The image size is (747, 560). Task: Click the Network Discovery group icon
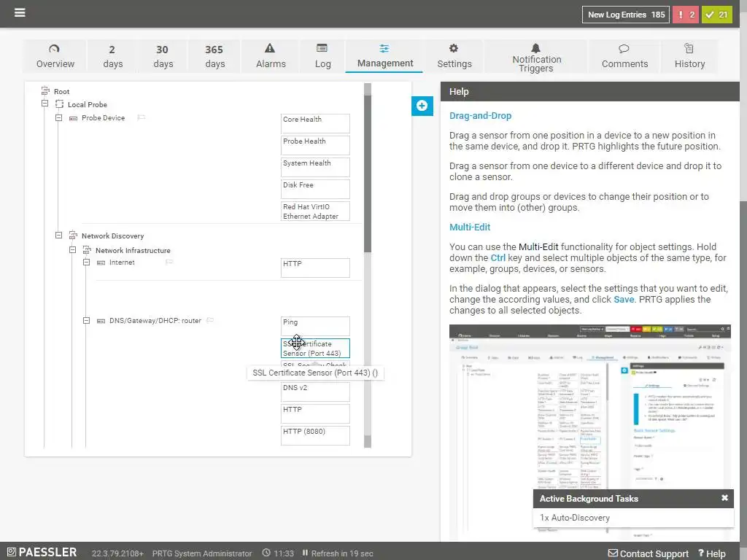tap(73, 236)
